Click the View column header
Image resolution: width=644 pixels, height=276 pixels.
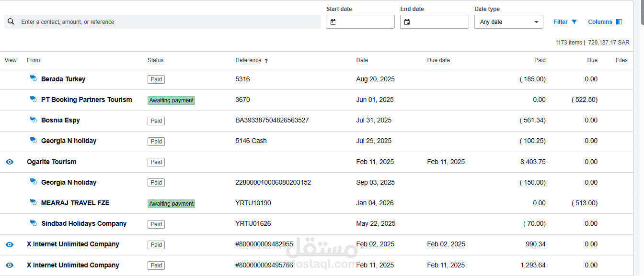pyautogui.click(x=11, y=60)
